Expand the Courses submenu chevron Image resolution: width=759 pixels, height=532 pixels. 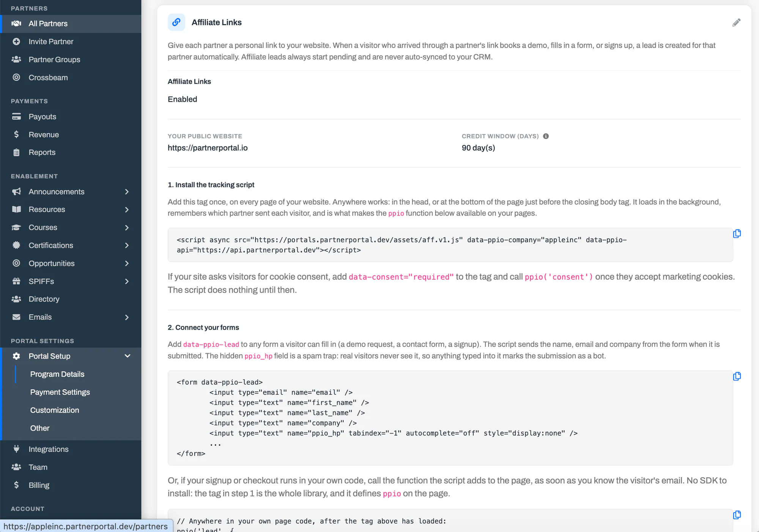click(127, 228)
